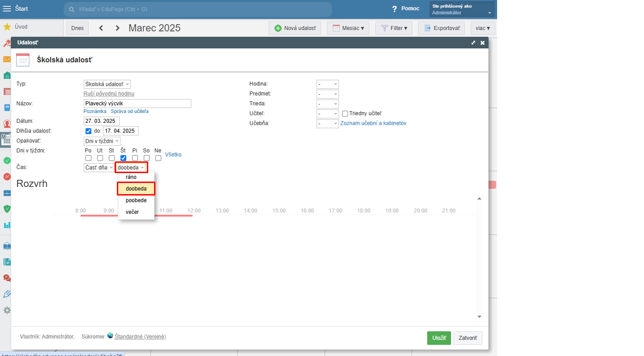Open the red circular chart sidebar icon
This screenshot has width=644, height=356.
tap(7, 177)
